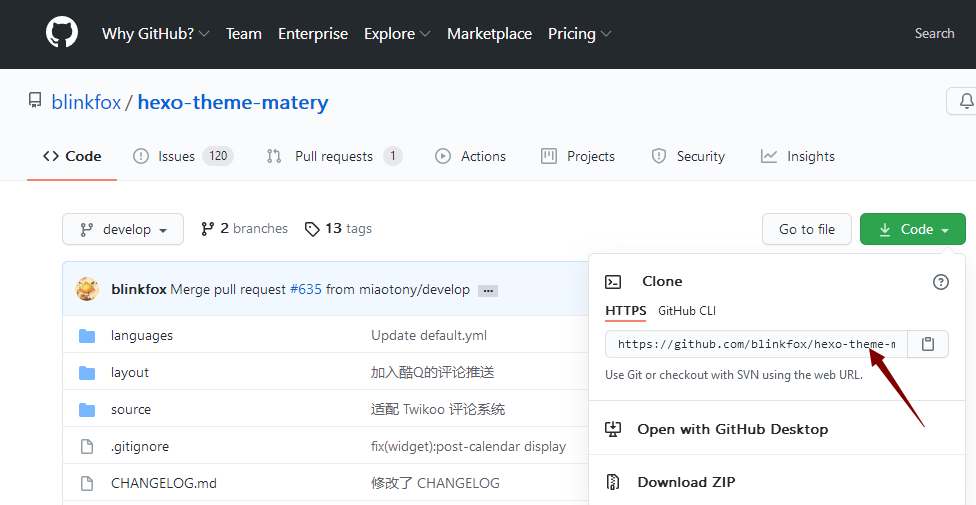Click the clone URL text field

click(756, 344)
